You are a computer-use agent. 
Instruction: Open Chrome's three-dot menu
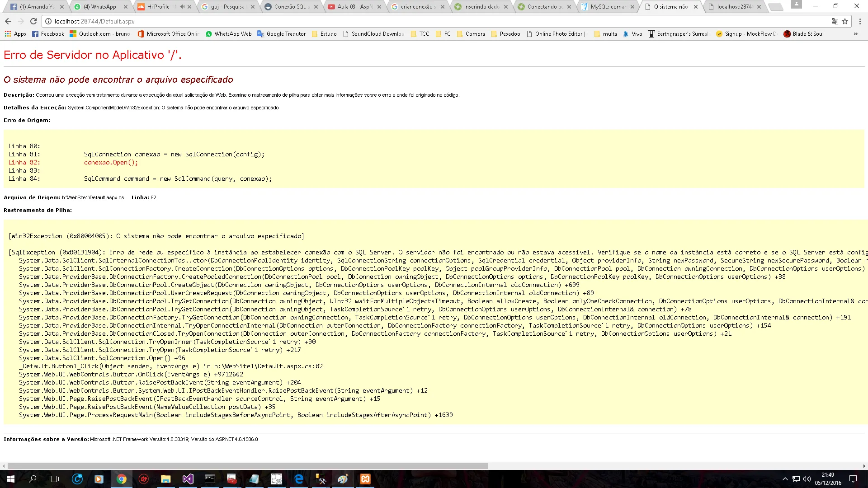[860, 21]
